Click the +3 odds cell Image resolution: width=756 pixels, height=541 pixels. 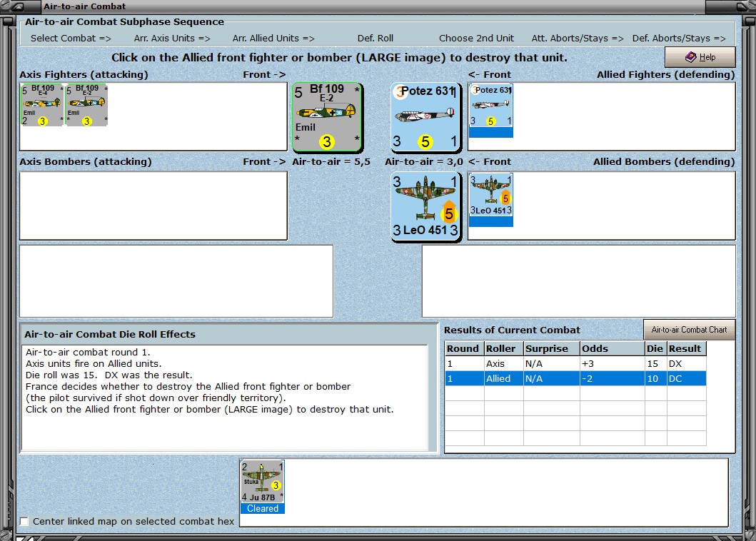coord(613,363)
